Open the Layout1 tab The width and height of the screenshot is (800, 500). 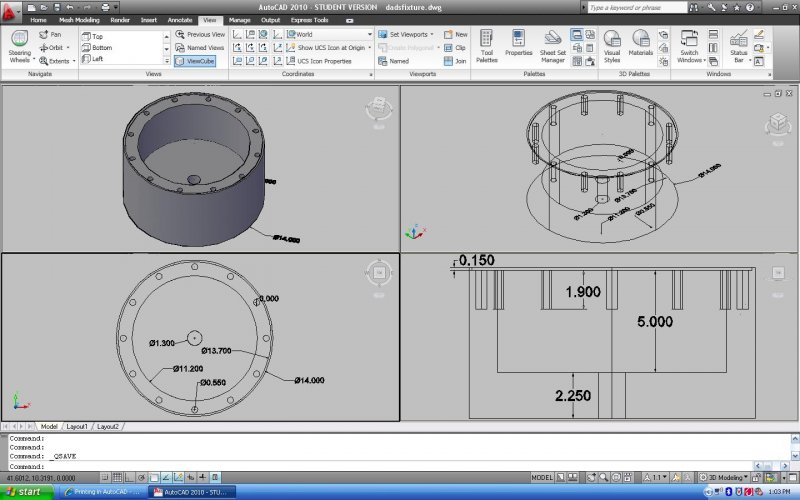77,427
